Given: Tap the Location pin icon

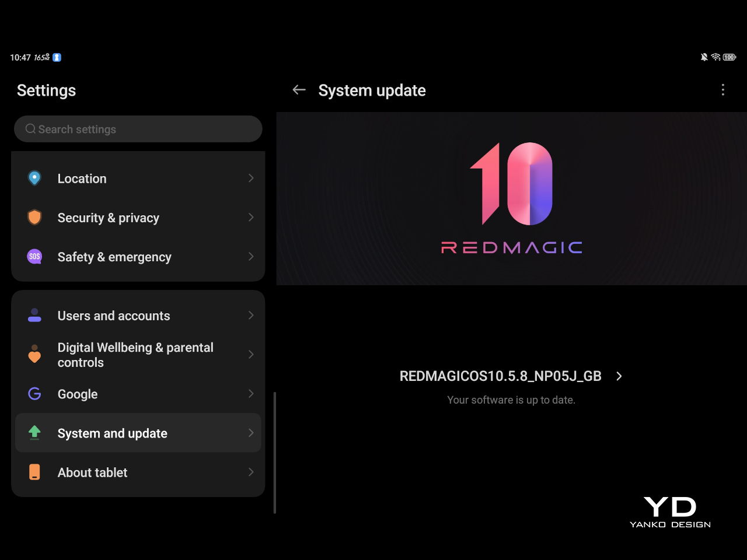Looking at the screenshot, I should (x=34, y=178).
